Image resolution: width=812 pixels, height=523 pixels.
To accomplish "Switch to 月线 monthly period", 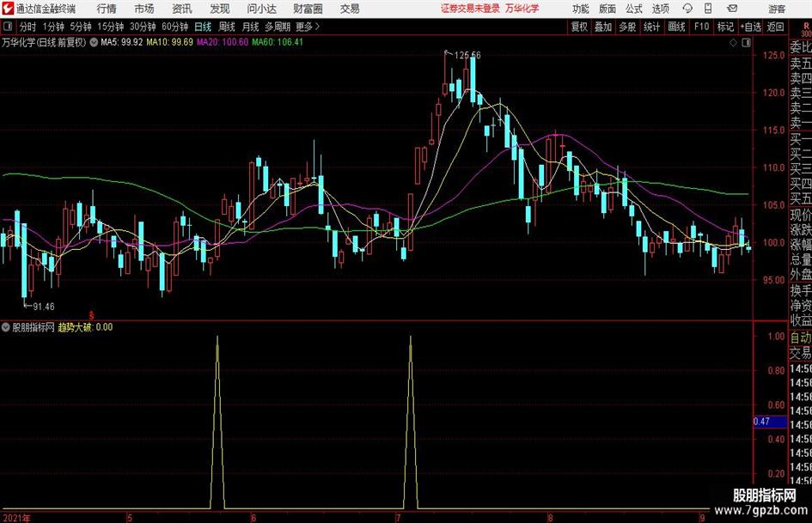I will pos(250,27).
